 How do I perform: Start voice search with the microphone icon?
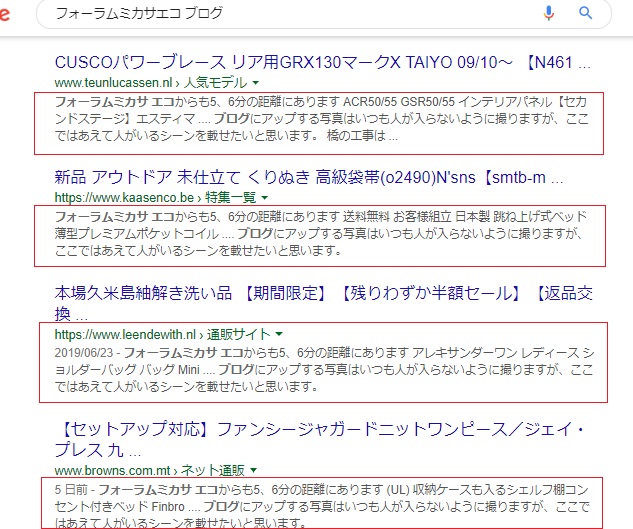tap(549, 13)
